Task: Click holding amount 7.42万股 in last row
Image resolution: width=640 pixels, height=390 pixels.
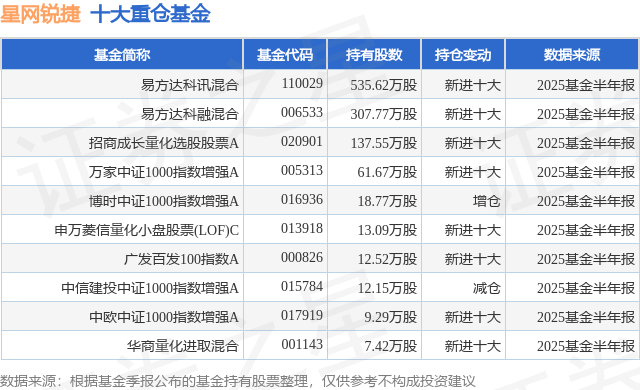Action: [x=391, y=346]
